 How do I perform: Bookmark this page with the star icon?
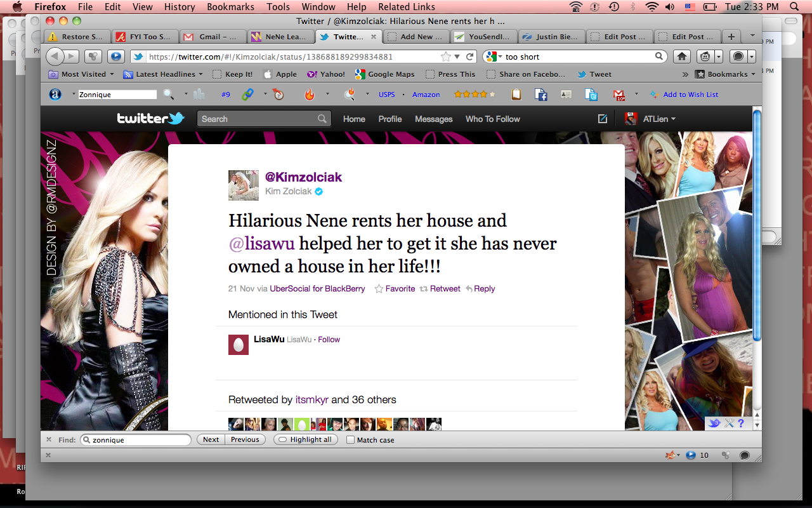tap(446, 57)
